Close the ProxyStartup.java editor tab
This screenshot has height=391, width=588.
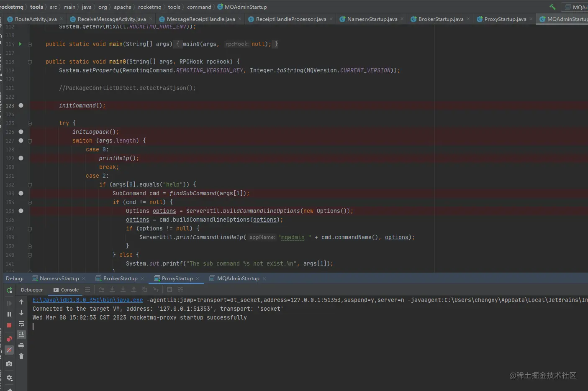click(x=531, y=19)
